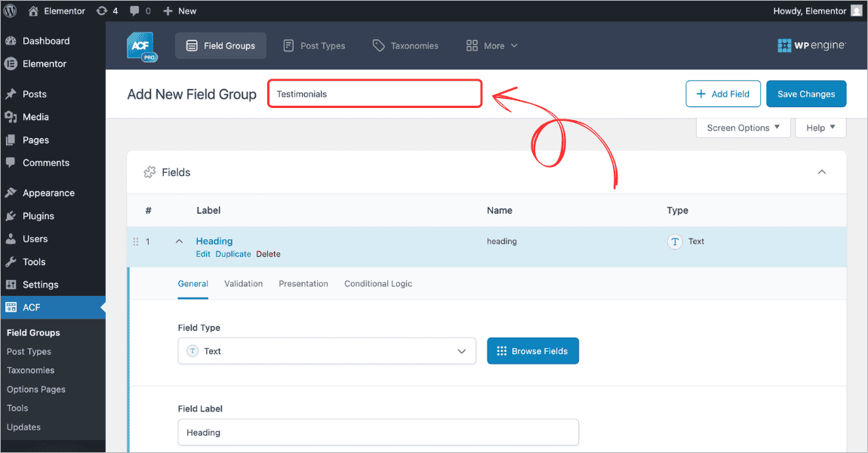Click the Elementor icon in sidebar
Viewport: 868px width, 453px height.
11,63
